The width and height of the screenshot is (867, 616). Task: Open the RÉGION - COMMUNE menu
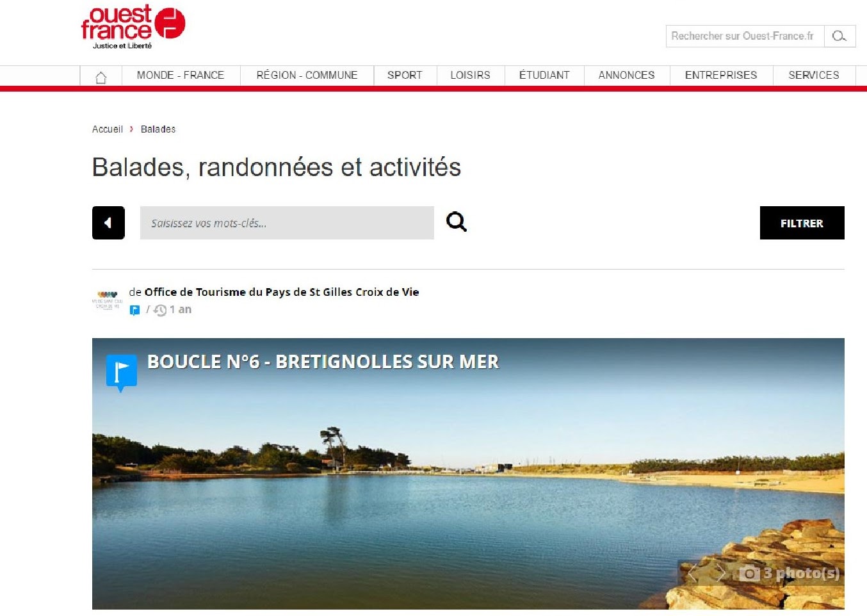click(x=307, y=75)
